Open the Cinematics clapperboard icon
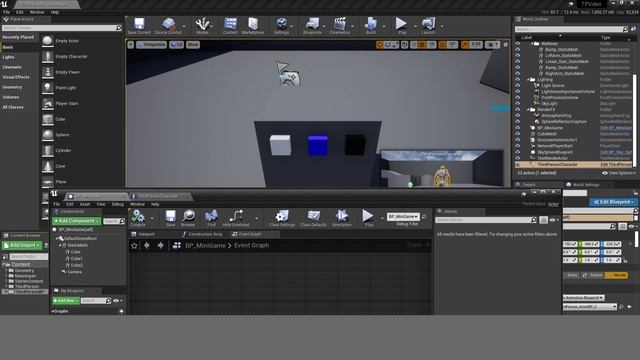Screen dimensions: 640x360 tap(340, 26)
